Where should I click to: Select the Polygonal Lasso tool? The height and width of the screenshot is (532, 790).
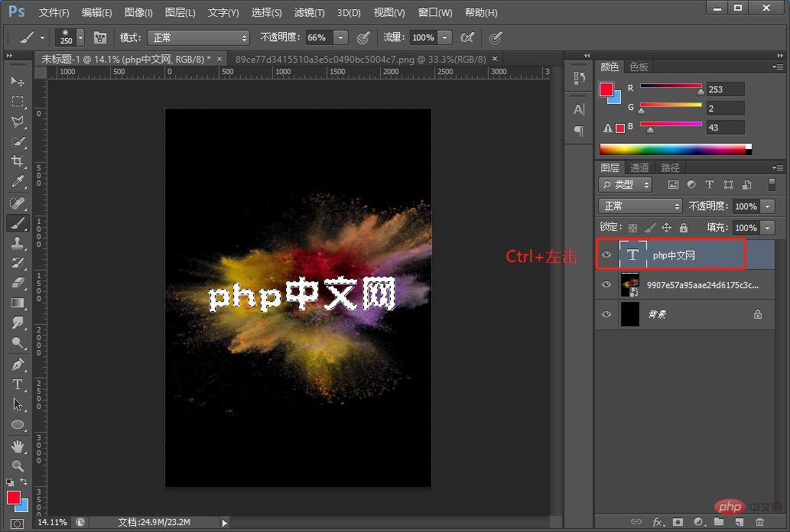[18, 122]
